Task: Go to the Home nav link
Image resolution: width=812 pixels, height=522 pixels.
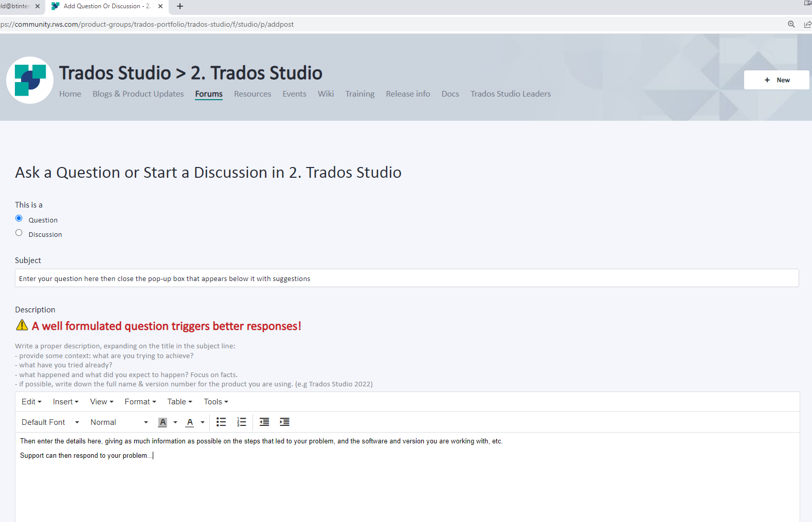Action: pyautogui.click(x=70, y=94)
